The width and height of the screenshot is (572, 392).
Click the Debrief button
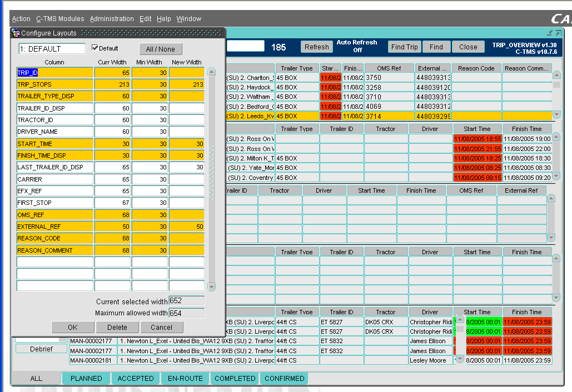(41, 349)
